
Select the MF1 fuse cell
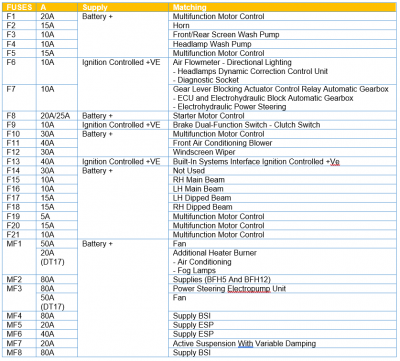pos(19,257)
